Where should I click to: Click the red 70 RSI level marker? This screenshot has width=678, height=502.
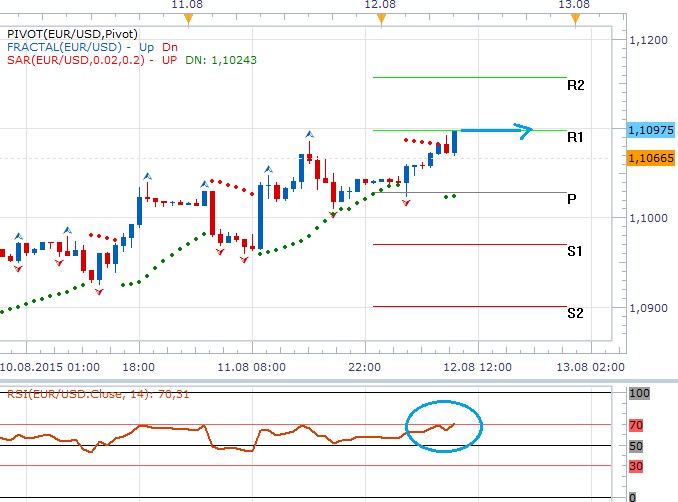coord(637,425)
